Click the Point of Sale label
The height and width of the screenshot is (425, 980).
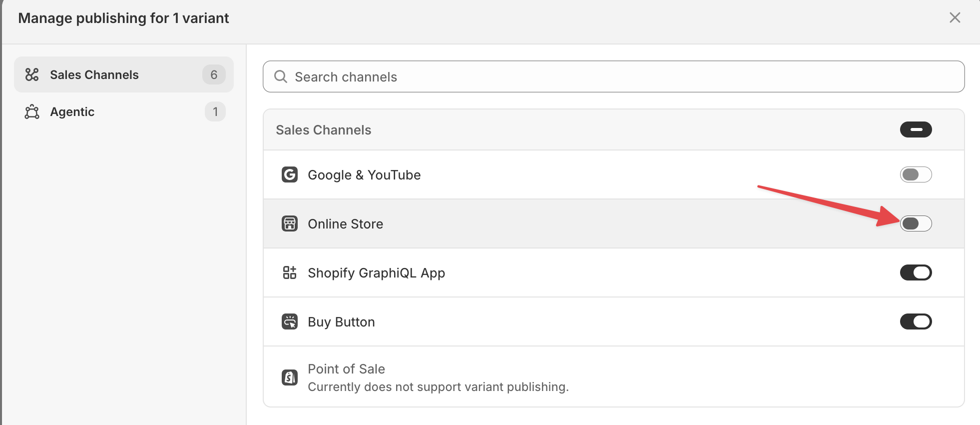346,369
